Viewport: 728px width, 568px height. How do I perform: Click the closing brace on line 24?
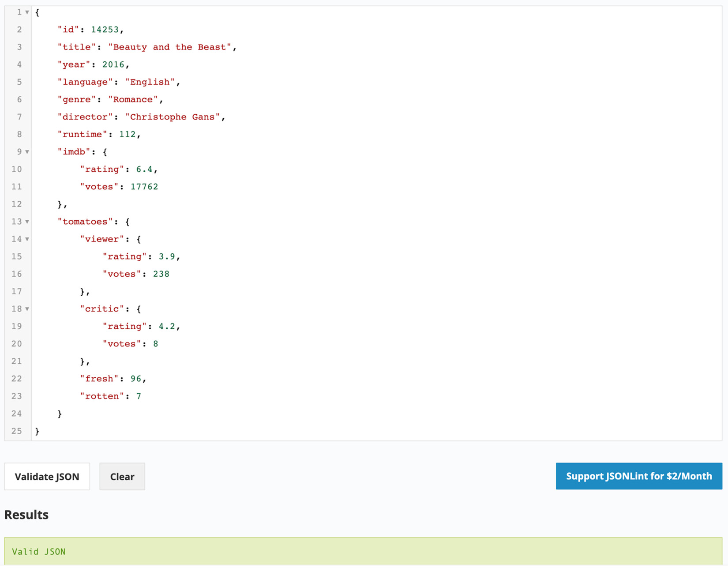click(x=59, y=414)
